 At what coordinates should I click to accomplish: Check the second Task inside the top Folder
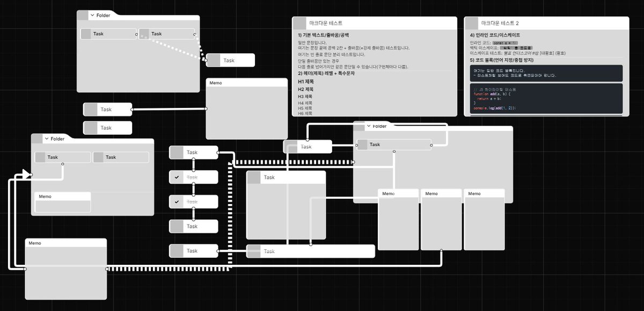click(x=144, y=34)
